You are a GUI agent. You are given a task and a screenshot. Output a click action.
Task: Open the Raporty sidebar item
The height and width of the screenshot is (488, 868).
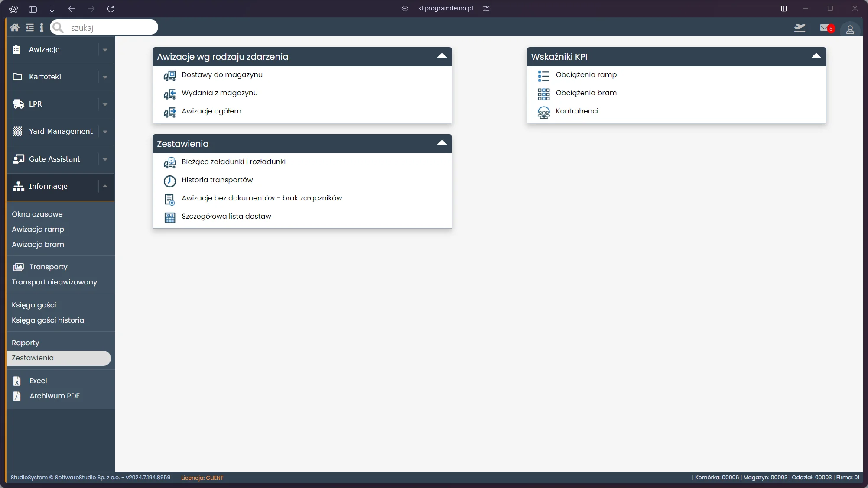(x=26, y=343)
